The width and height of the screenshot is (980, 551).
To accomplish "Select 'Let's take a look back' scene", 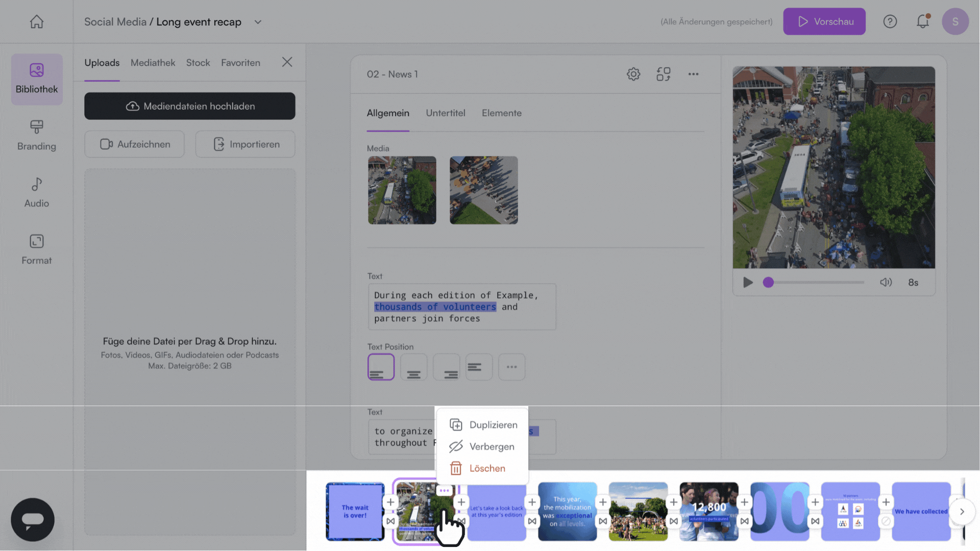I will (497, 511).
